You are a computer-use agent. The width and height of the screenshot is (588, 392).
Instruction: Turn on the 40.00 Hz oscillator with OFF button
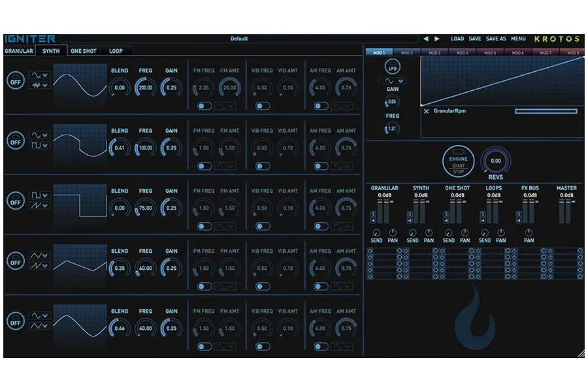coord(16,321)
